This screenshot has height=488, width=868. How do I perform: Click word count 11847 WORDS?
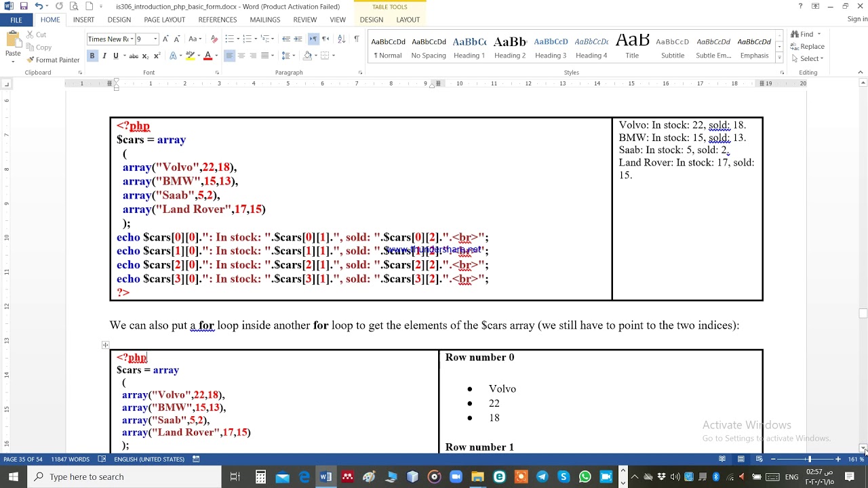coord(70,459)
